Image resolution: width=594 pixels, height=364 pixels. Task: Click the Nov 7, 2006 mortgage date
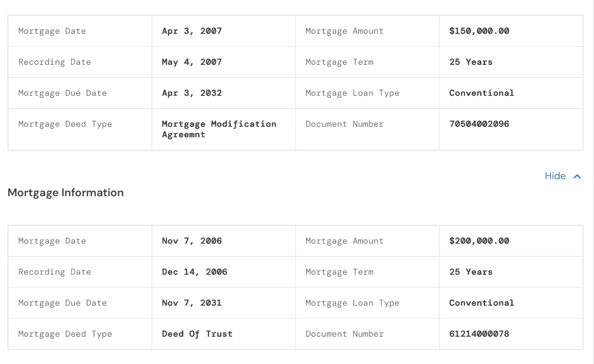[192, 241]
